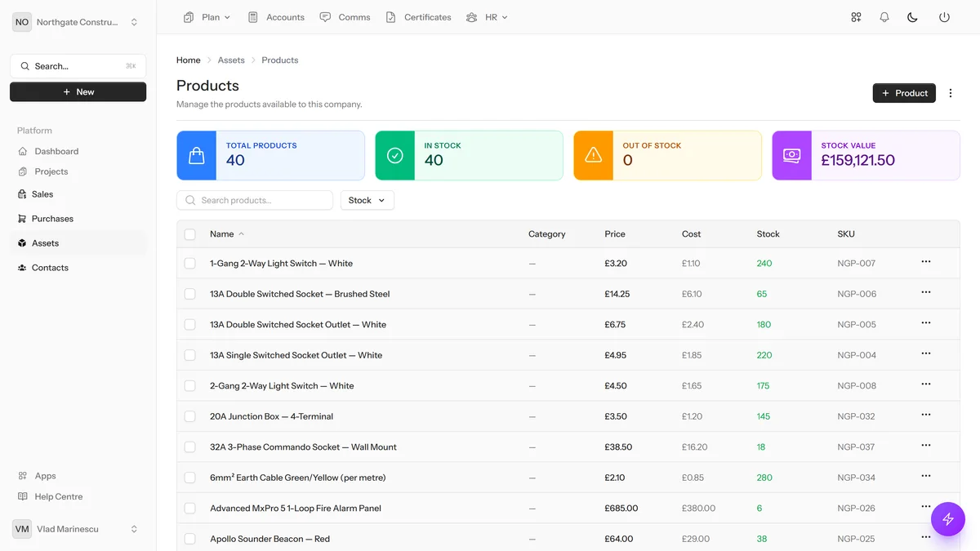The height and width of the screenshot is (551, 980).
Task: Open Apps in sidebar
Action: pyautogui.click(x=78, y=476)
